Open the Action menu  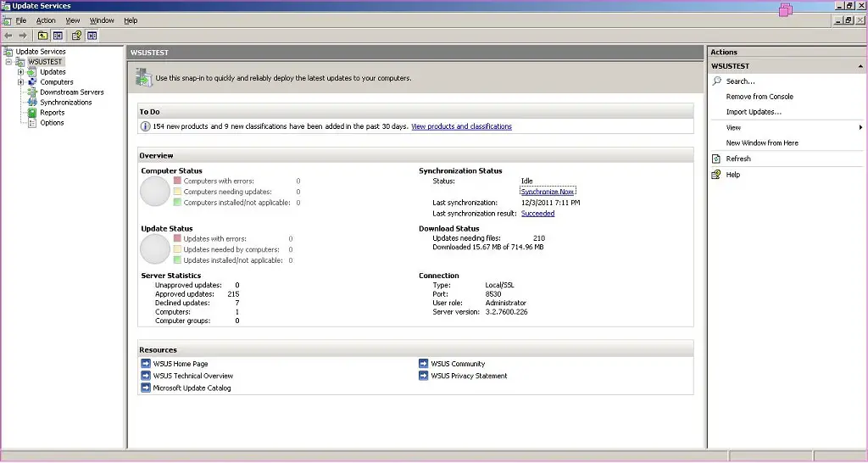[46, 20]
